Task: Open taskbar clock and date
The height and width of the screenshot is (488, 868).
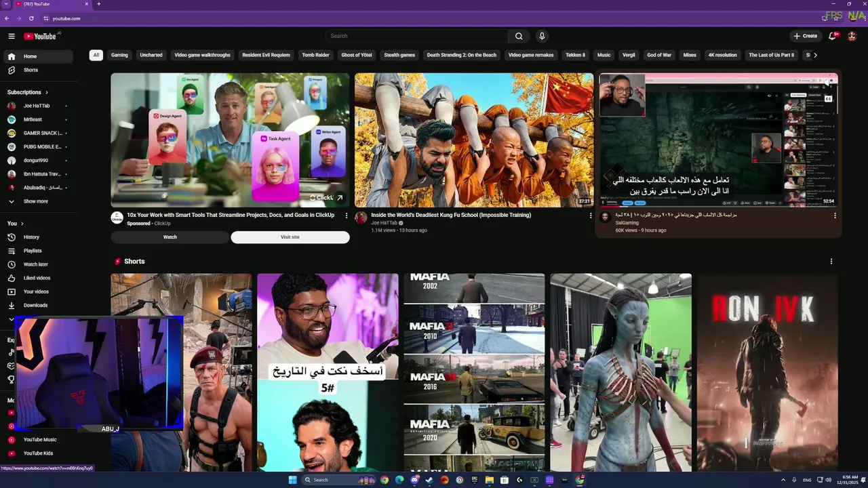Action: point(848,480)
